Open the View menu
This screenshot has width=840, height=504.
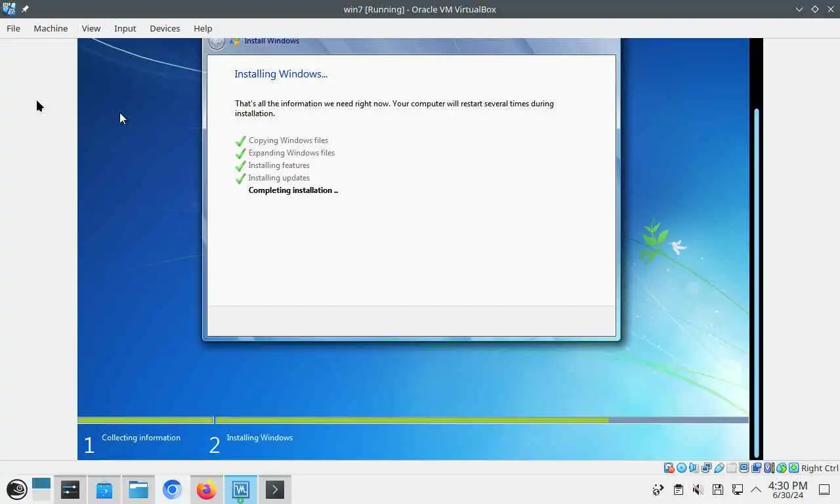(x=91, y=28)
